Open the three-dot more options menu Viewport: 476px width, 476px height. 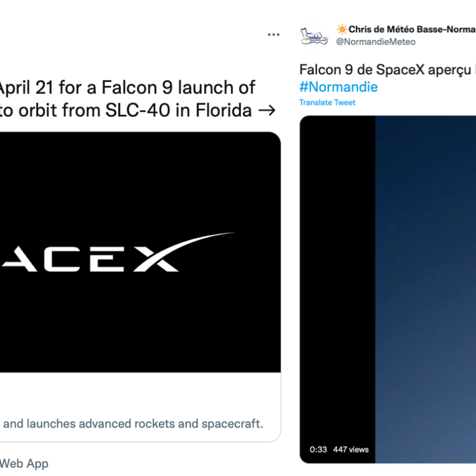[x=274, y=35]
